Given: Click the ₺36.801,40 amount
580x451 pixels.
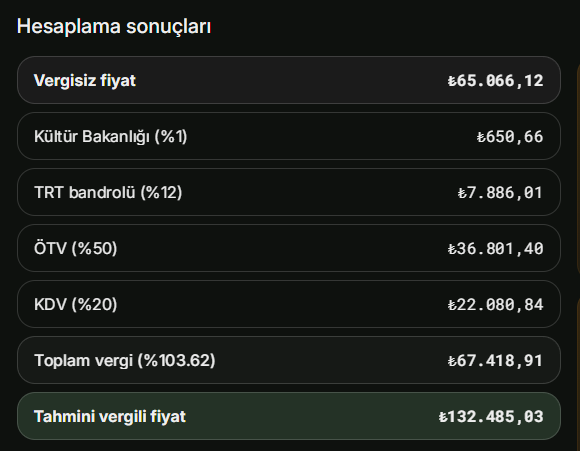Looking at the screenshot, I should tap(495, 249).
